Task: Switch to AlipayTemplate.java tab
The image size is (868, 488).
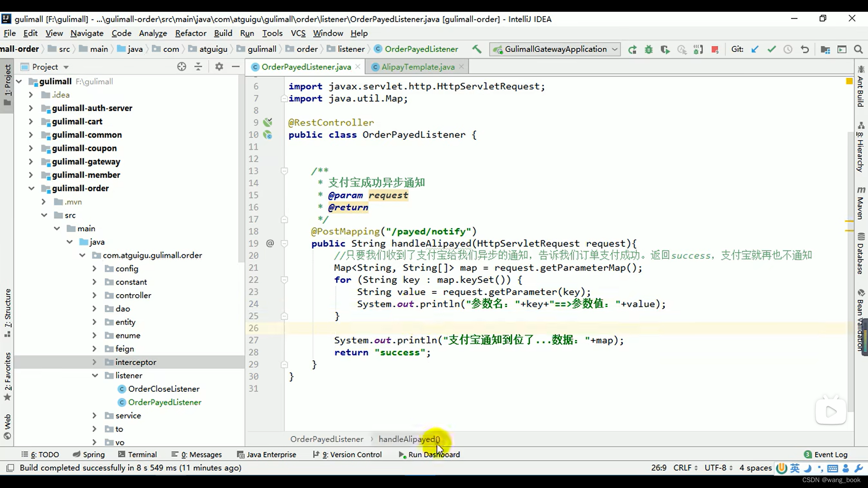Action: tap(418, 67)
